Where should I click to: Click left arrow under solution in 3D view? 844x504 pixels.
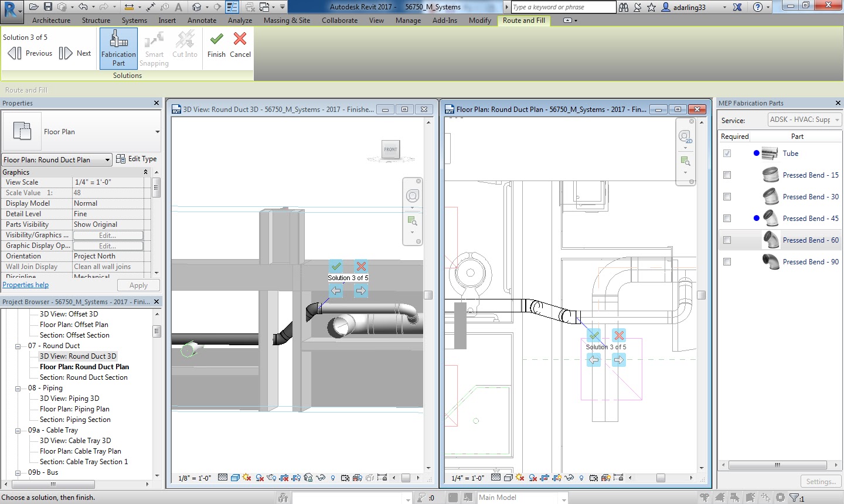click(x=336, y=290)
